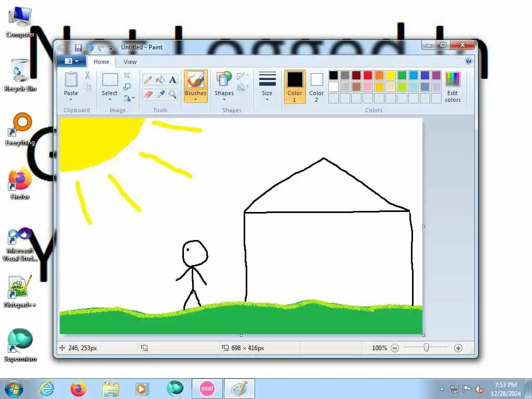Image resolution: width=532 pixels, height=399 pixels.
Task: Select the Pencil tool
Action: tap(148, 79)
